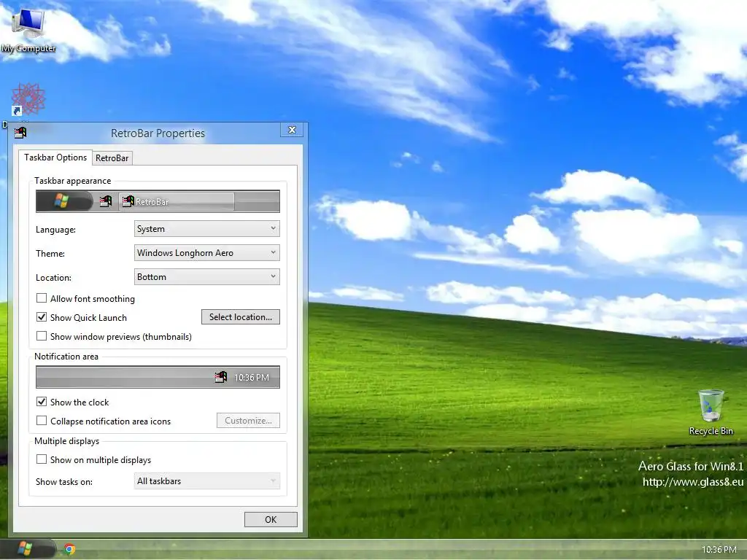747x560 pixels.
Task: Click OK to close RetroBar Properties
Action: (x=271, y=519)
